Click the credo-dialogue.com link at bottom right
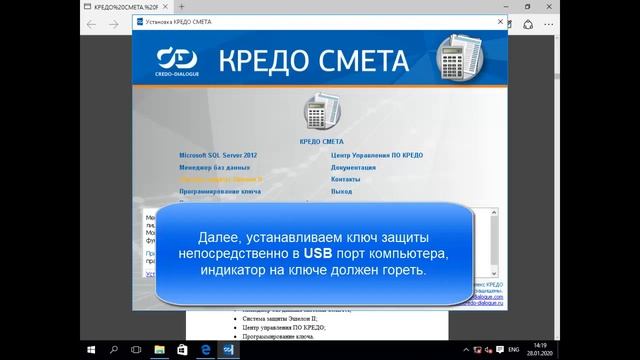The height and width of the screenshot is (360, 640). (488, 297)
